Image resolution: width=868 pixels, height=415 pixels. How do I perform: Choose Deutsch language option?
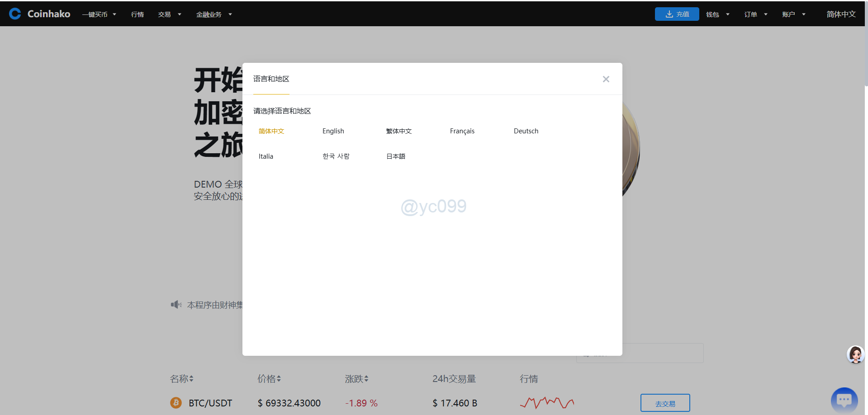tap(526, 131)
